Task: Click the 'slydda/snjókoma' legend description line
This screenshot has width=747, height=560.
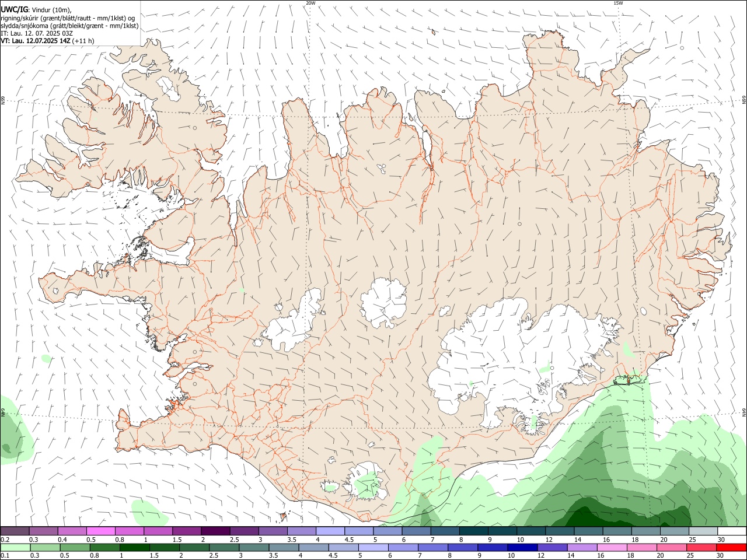Action: click(x=69, y=26)
